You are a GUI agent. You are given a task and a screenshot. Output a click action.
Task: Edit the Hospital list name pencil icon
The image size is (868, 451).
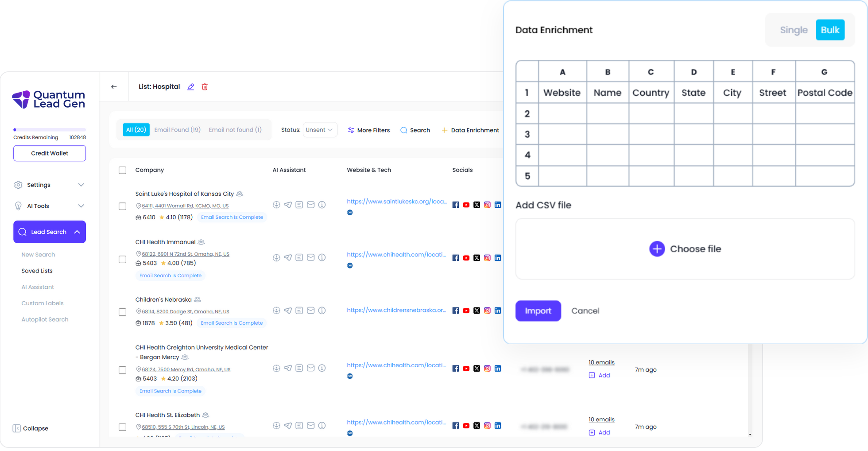191,87
